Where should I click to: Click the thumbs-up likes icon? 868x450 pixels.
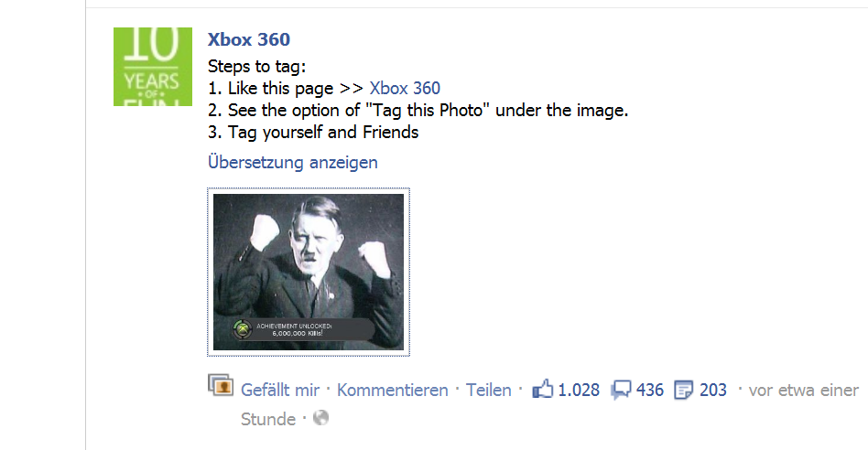click(542, 390)
